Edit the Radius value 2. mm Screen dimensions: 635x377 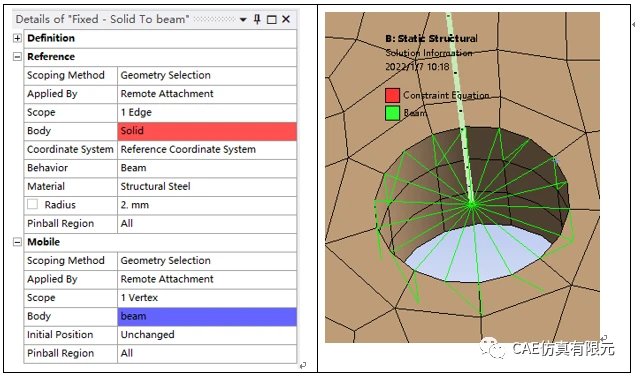click(207, 205)
